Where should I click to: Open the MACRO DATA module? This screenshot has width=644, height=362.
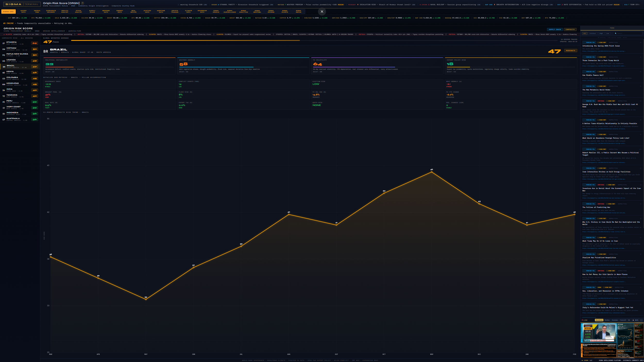tap(23, 11)
